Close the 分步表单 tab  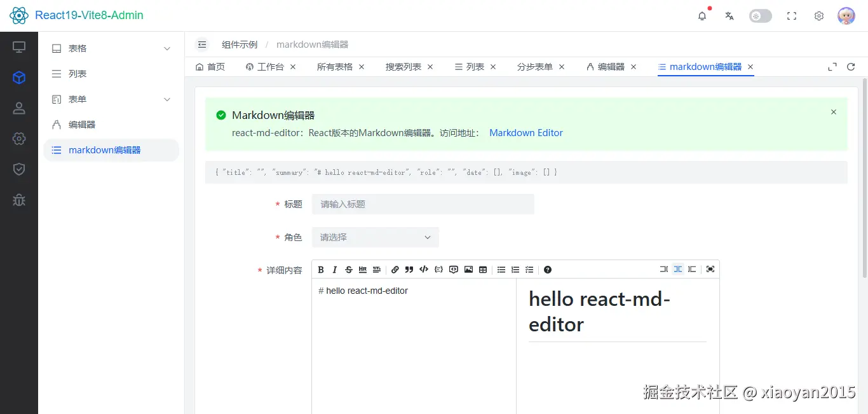[x=562, y=67]
